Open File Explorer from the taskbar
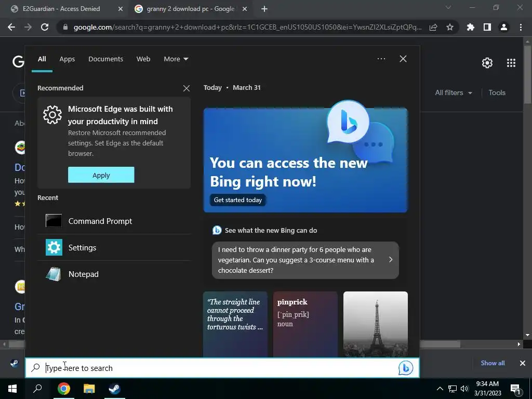 (x=89, y=389)
